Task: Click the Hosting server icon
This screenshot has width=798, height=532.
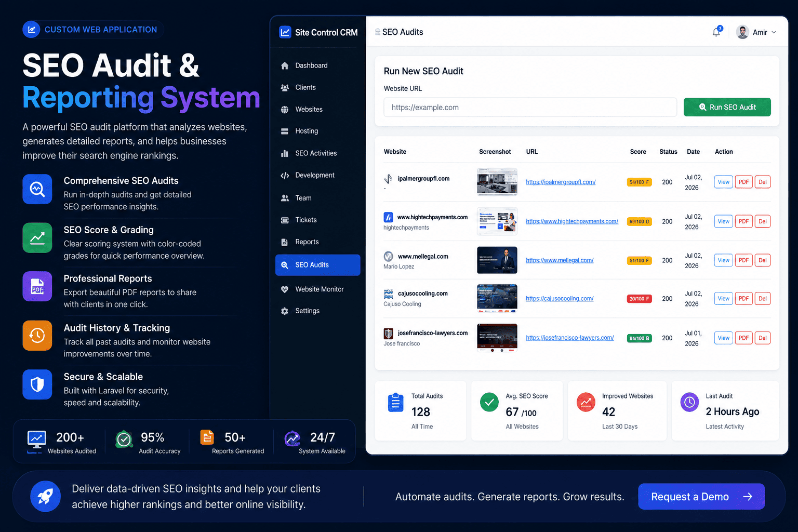Action: coord(285,131)
